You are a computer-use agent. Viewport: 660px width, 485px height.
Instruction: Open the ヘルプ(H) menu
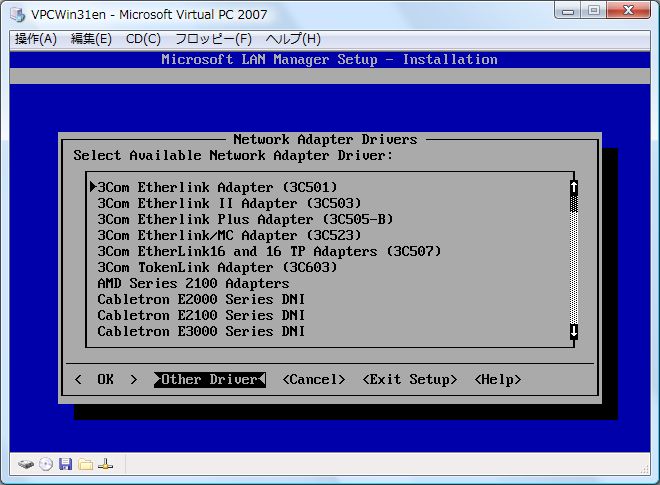293,39
